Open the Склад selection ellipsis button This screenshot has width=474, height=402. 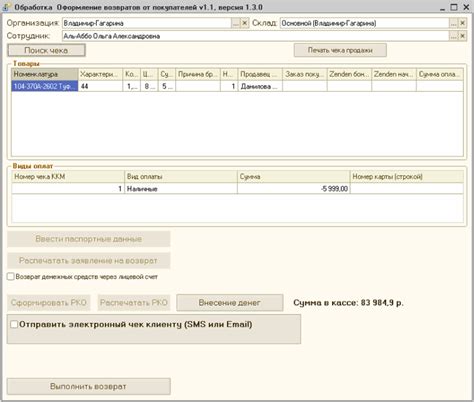(x=453, y=23)
